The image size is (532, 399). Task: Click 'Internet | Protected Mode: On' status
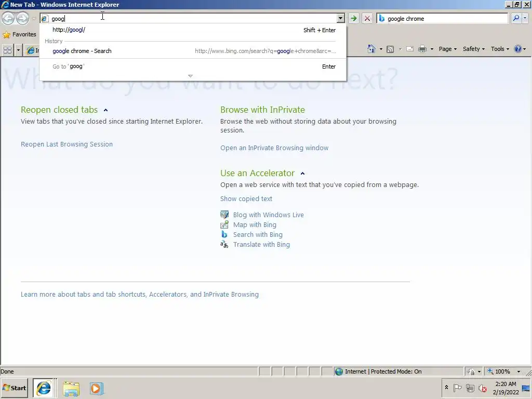383,371
